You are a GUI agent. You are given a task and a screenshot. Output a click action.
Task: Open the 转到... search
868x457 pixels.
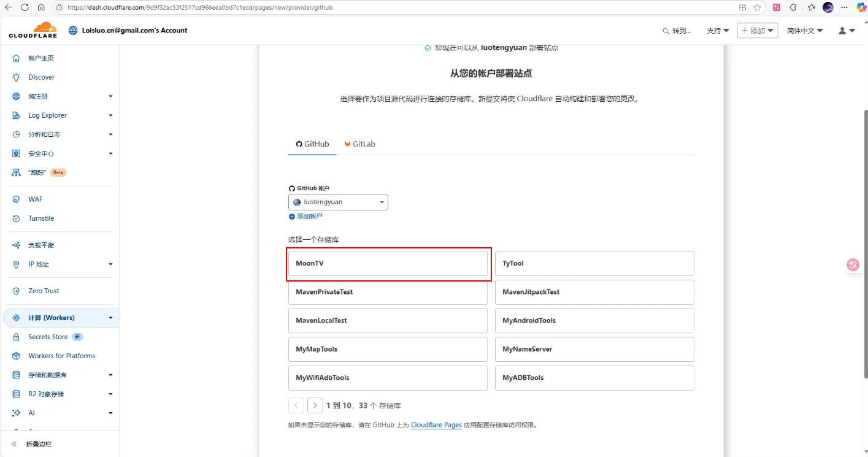coord(677,31)
